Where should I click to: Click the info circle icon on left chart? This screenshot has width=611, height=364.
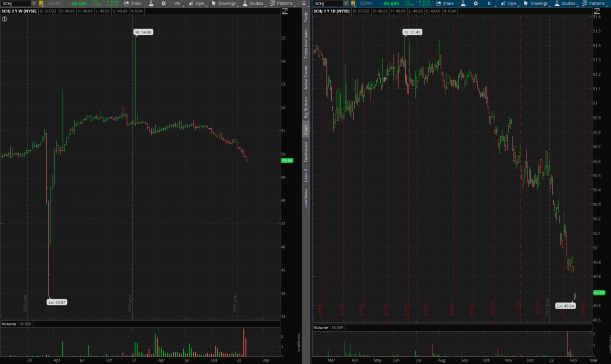(x=4, y=19)
